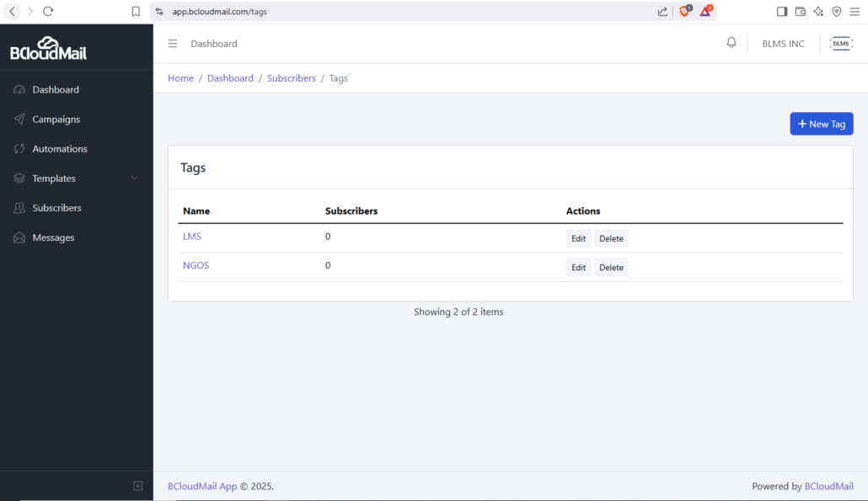The image size is (868, 501).
Task: Open the browser wallet icon
Action: pos(800,12)
